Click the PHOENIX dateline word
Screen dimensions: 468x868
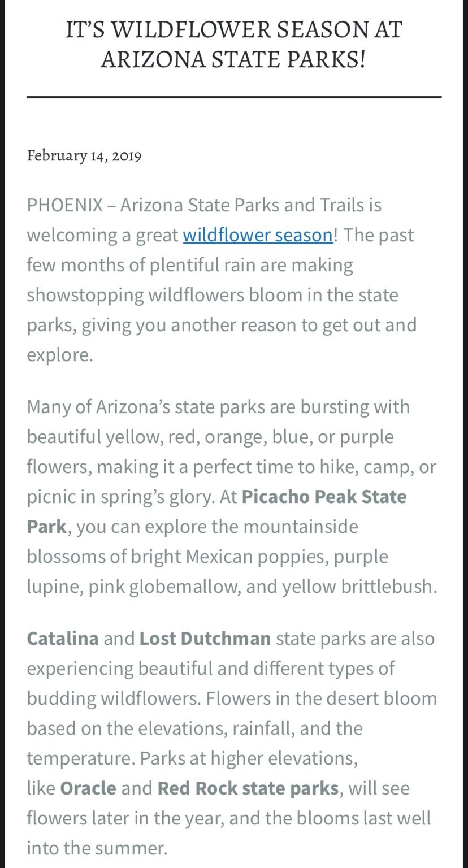coord(65,205)
